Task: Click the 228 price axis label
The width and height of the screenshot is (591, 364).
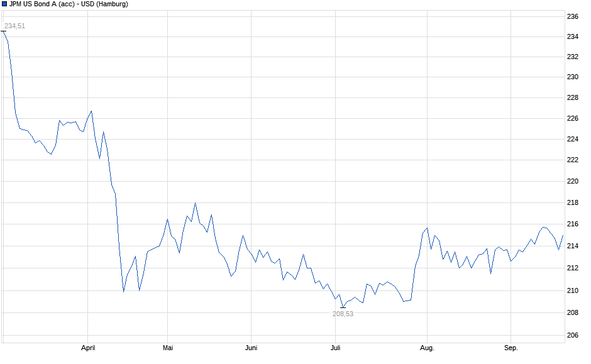Action: tap(573, 97)
